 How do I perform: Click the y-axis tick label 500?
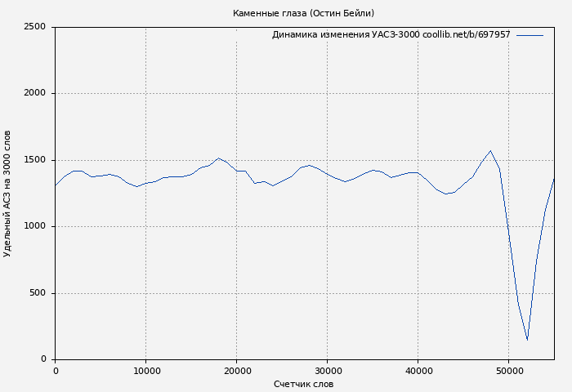[38, 293]
